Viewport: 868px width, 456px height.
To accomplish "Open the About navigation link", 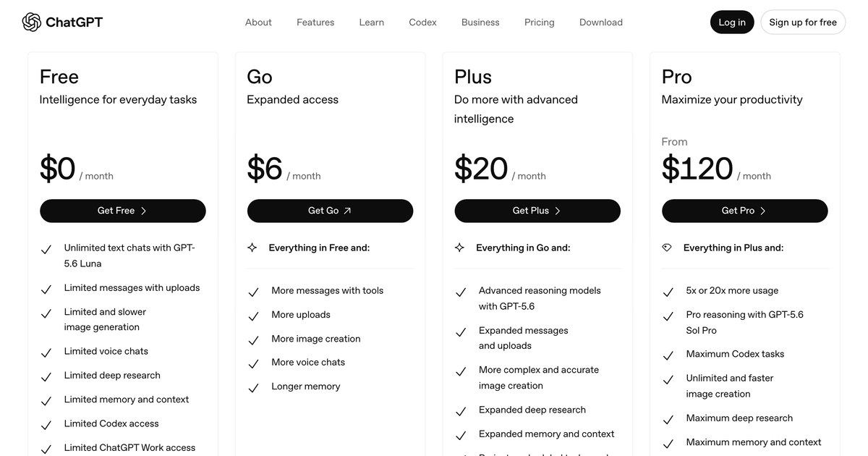I will pos(258,22).
